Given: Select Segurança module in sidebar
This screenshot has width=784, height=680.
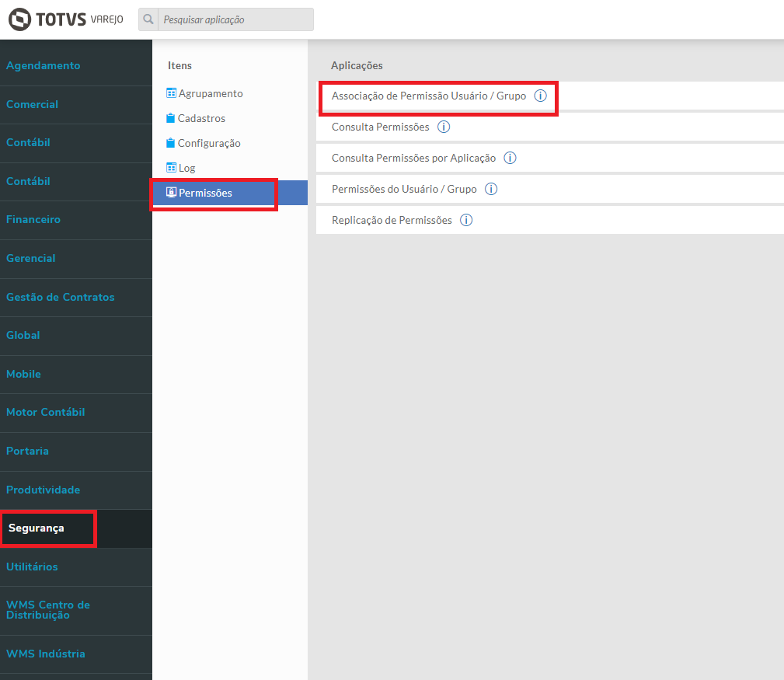Looking at the screenshot, I should 76,528.
